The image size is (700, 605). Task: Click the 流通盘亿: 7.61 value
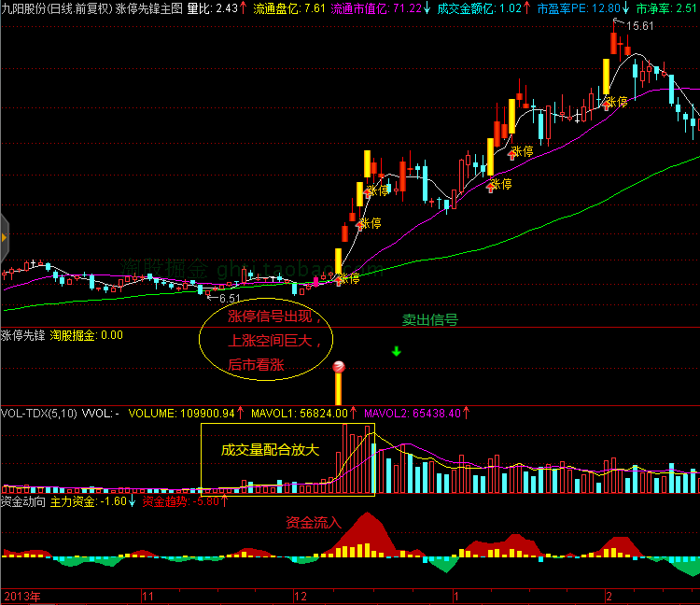coord(288,8)
